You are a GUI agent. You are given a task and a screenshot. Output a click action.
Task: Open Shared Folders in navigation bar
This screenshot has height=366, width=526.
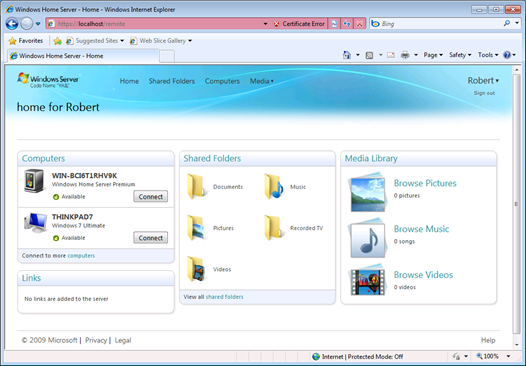coord(172,81)
